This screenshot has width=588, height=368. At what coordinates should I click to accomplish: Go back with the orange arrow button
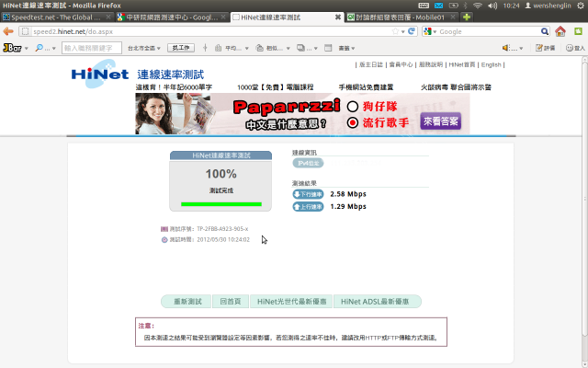(x=8, y=31)
